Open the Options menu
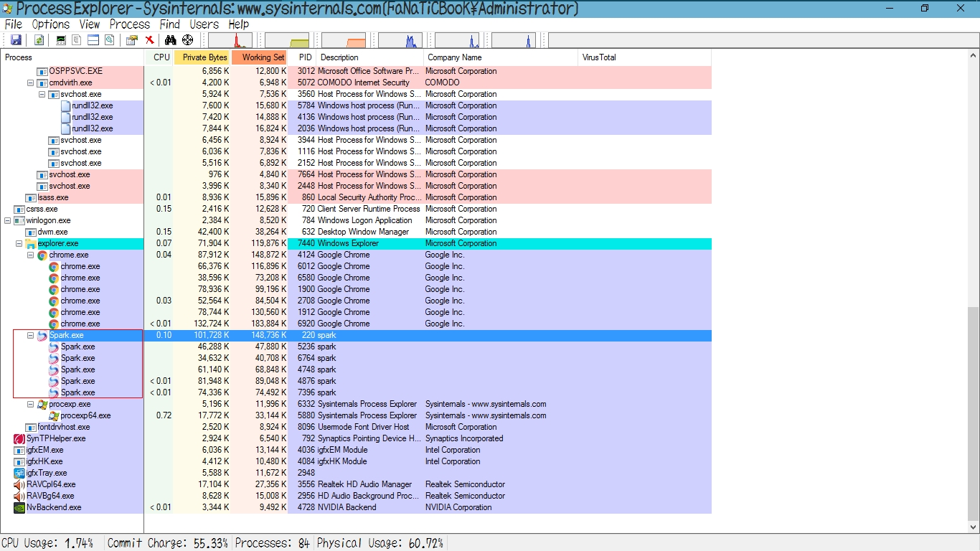The width and height of the screenshot is (980, 551). 50,24
